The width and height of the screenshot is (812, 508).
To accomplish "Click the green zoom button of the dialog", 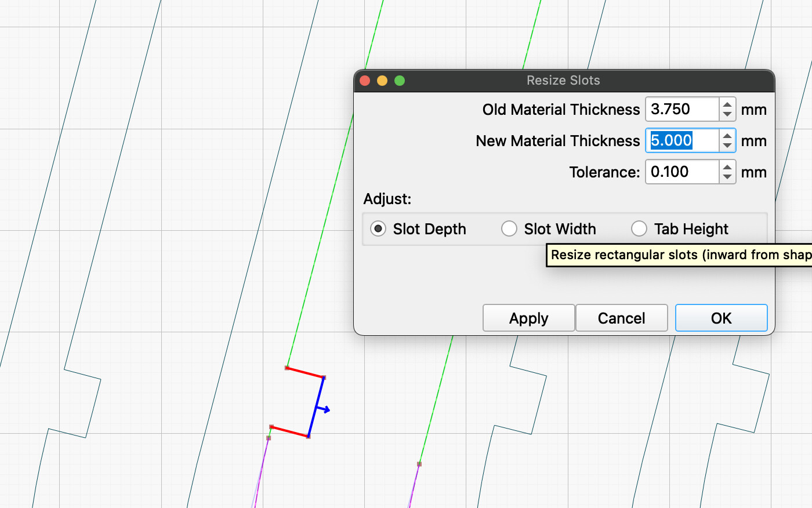I will click(x=400, y=81).
